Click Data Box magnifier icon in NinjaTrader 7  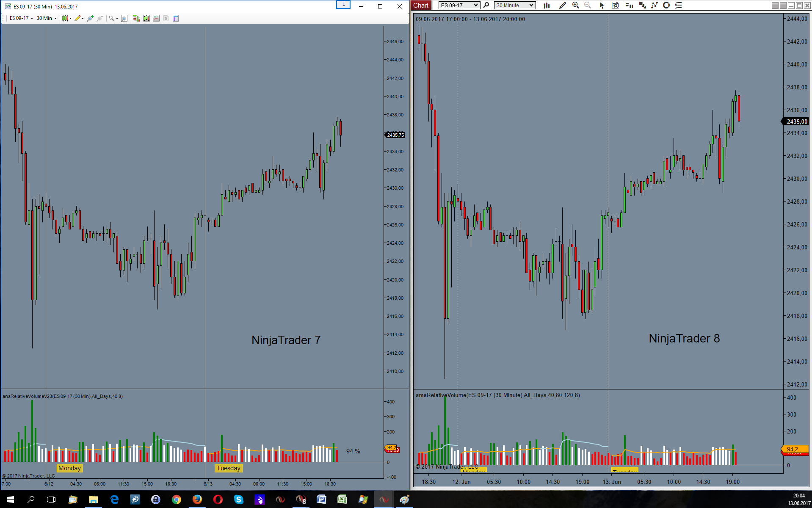[x=124, y=18]
